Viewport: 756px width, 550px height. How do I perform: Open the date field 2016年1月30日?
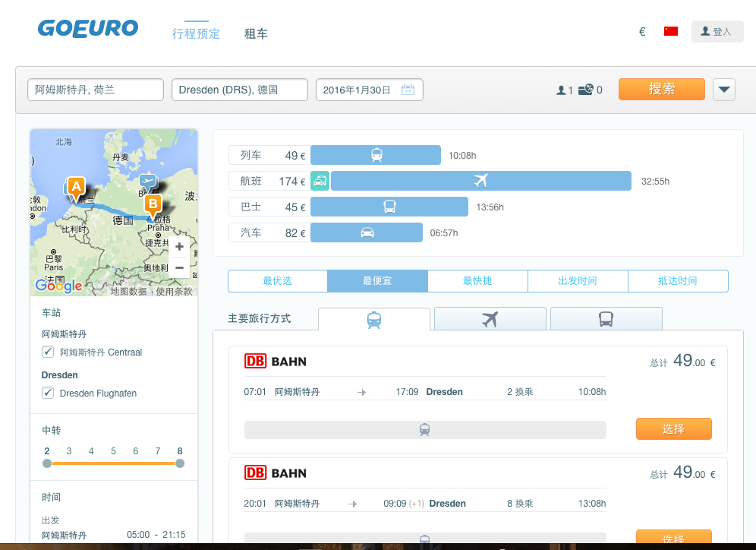click(370, 90)
